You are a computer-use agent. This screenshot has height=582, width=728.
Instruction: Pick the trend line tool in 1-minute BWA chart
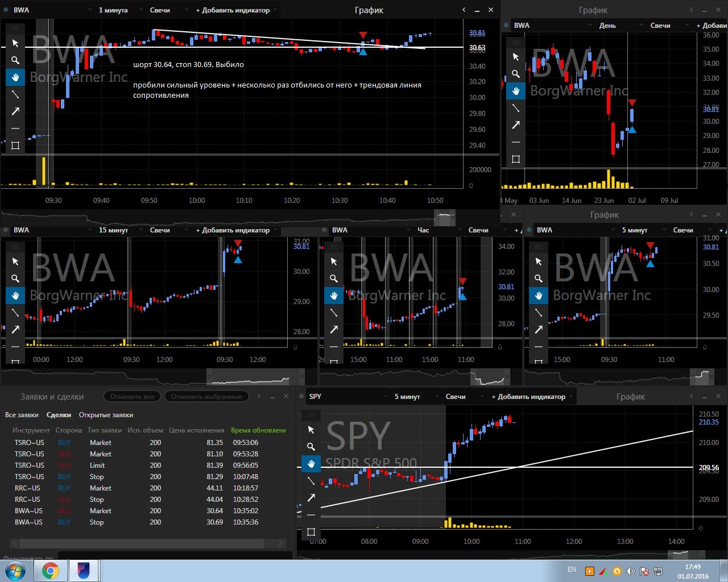[x=15, y=94]
